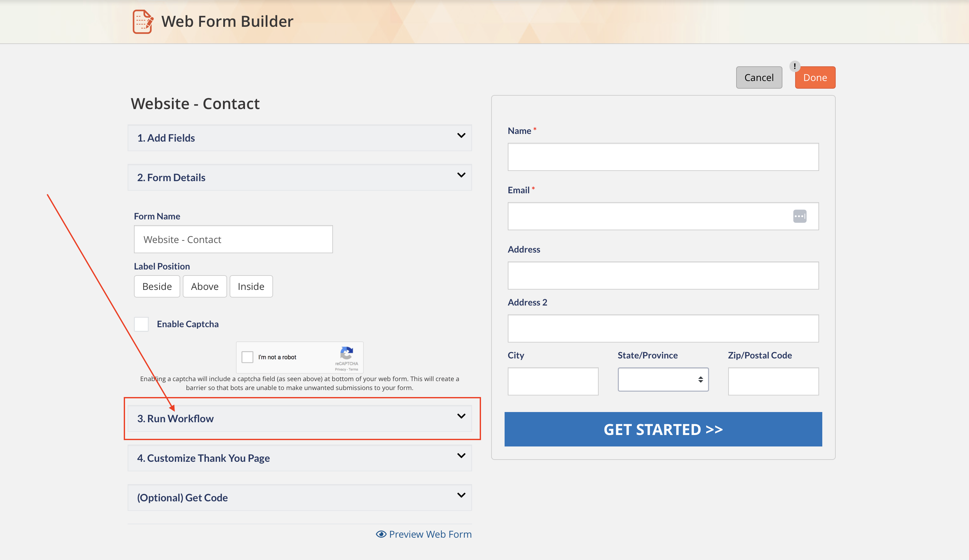Expand the Run Workflow chevron

(461, 416)
